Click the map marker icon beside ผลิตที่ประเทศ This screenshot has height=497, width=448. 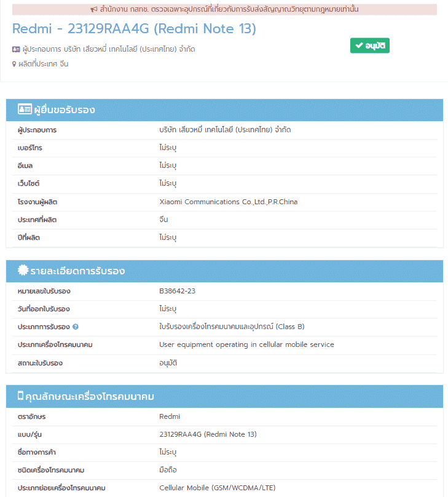click(14, 64)
